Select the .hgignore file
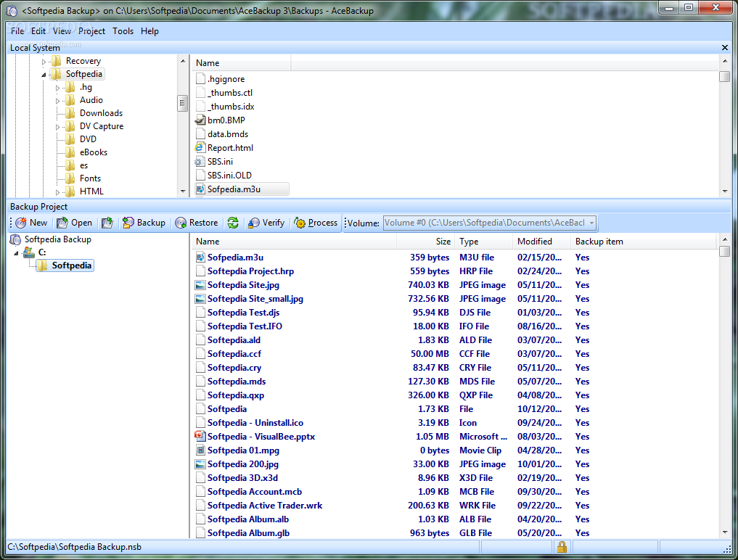Viewport: 738px width, 560px height. click(226, 79)
